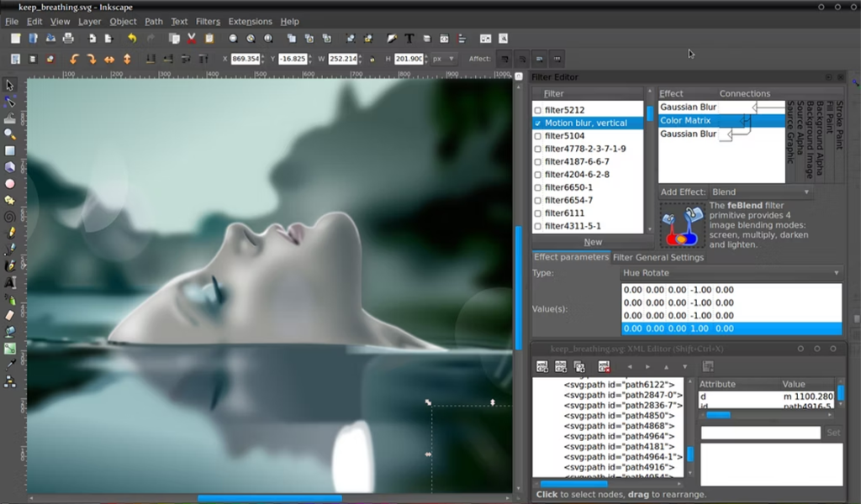Select the Eraser tool
Image resolution: width=861 pixels, height=504 pixels.
pyautogui.click(x=9, y=315)
